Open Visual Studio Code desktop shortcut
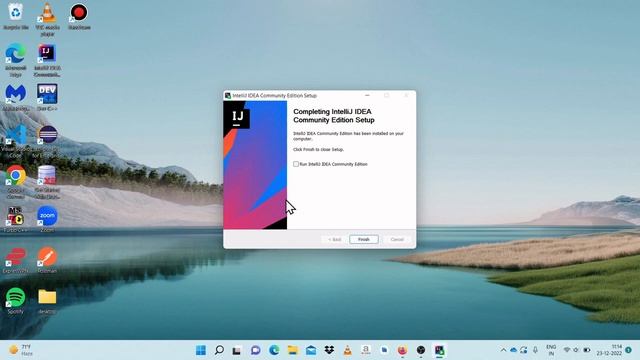Viewport: 640px width, 360px height. pyautogui.click(x=16, y=141)
